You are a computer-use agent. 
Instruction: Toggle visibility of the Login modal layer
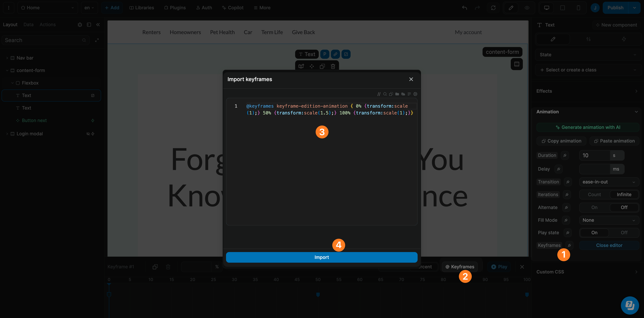click(88, 134)
